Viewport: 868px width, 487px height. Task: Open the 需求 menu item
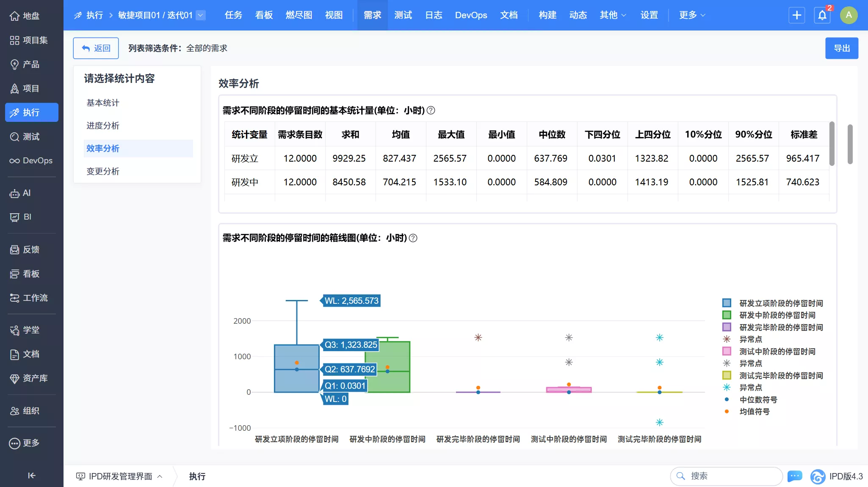click(372, 15)
